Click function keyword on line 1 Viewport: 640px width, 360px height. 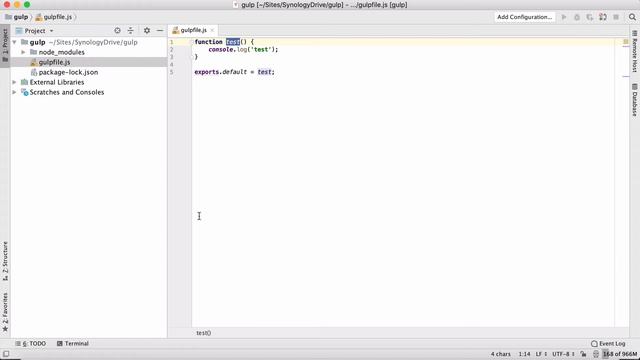208,42
